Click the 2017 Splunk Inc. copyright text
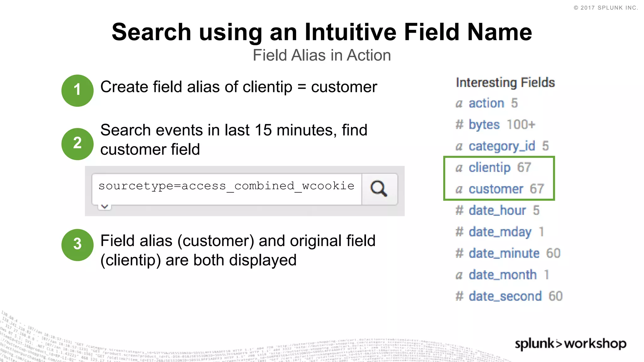The width and height of the screenshot is (644, 362). coord(606,8)
